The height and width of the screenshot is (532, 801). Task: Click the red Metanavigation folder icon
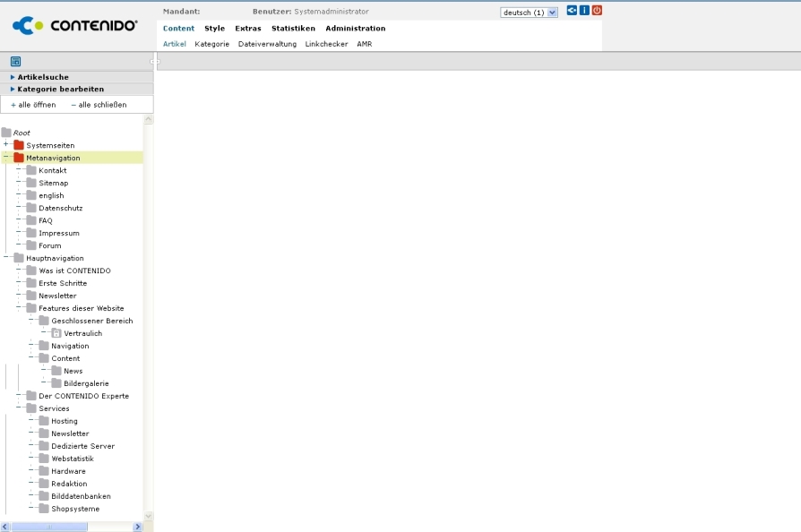[19, 158]
